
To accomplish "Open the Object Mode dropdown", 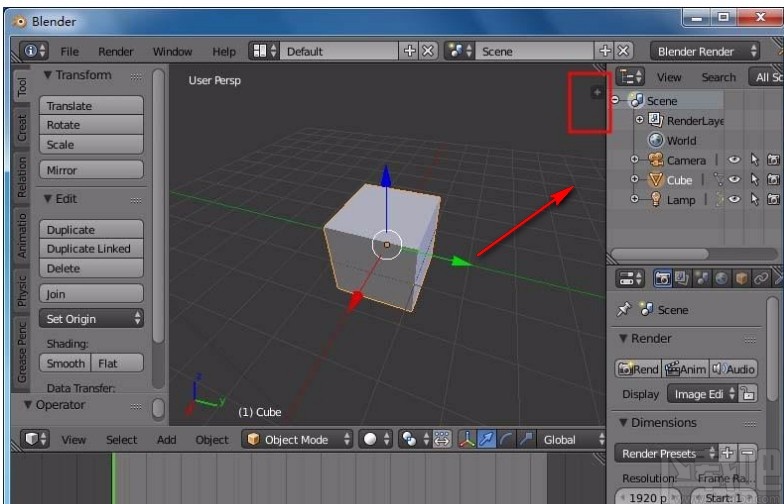I will [297, 440].
